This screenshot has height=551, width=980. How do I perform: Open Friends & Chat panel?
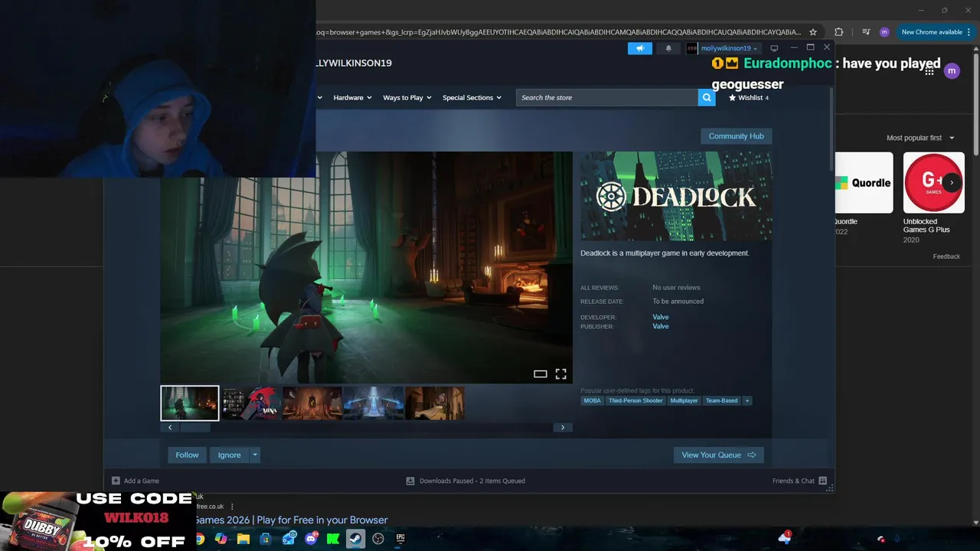pyautogui.click(x=799, y=481)
